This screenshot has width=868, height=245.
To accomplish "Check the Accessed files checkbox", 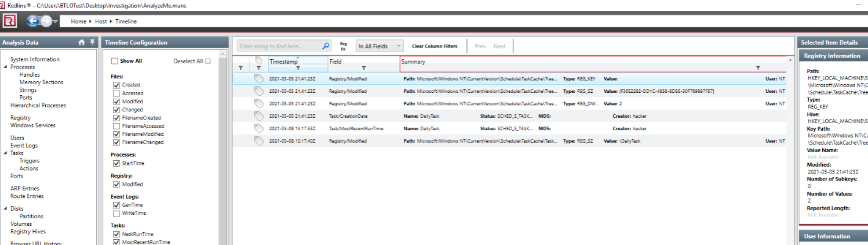I will click(x=116, y=93).
